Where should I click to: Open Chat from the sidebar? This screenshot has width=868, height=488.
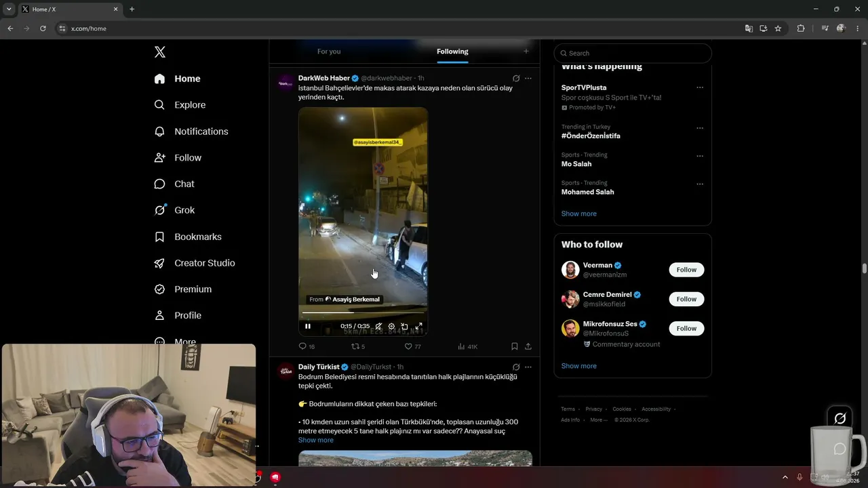[174, 184]
